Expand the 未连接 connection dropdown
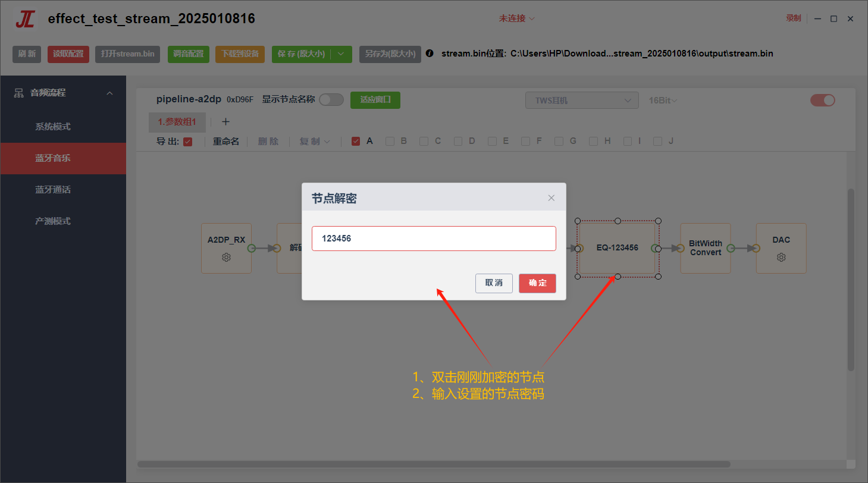 tap(517, 18)
